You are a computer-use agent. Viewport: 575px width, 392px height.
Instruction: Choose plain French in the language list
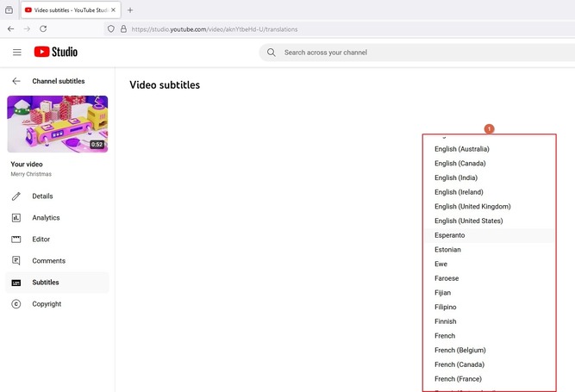pyautogui.click(x=490, y=336)
